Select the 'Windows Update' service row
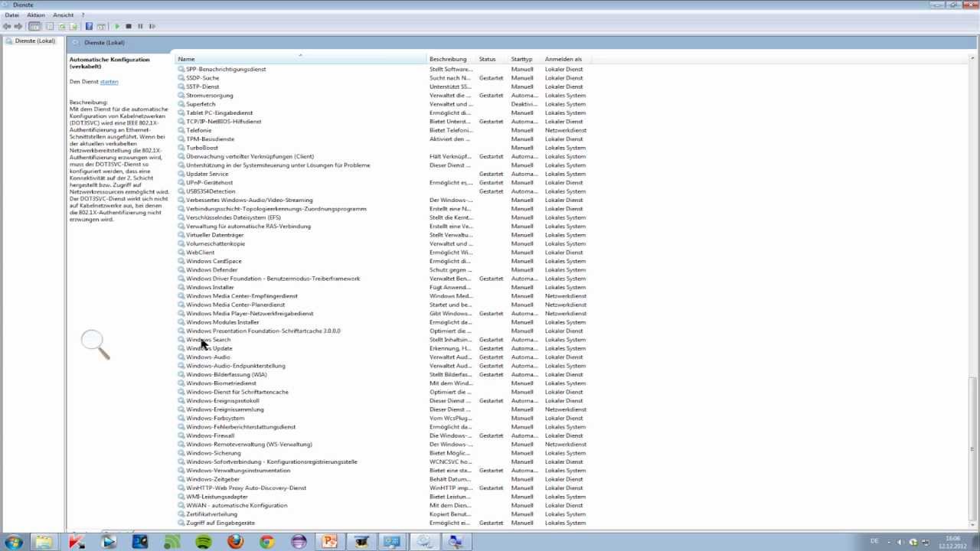The height and width of the screenshot is (551, 980). click(385, 348)
